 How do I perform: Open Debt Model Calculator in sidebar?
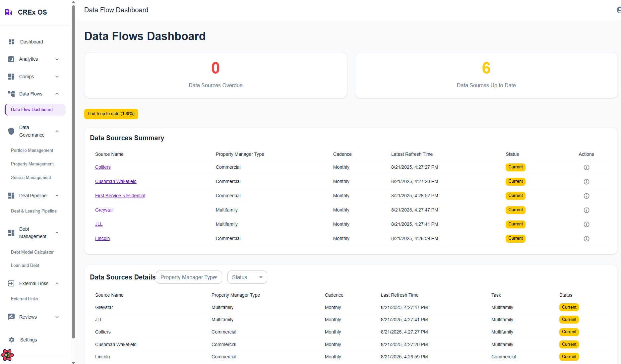pyautogui.click(x=32, y=252)
